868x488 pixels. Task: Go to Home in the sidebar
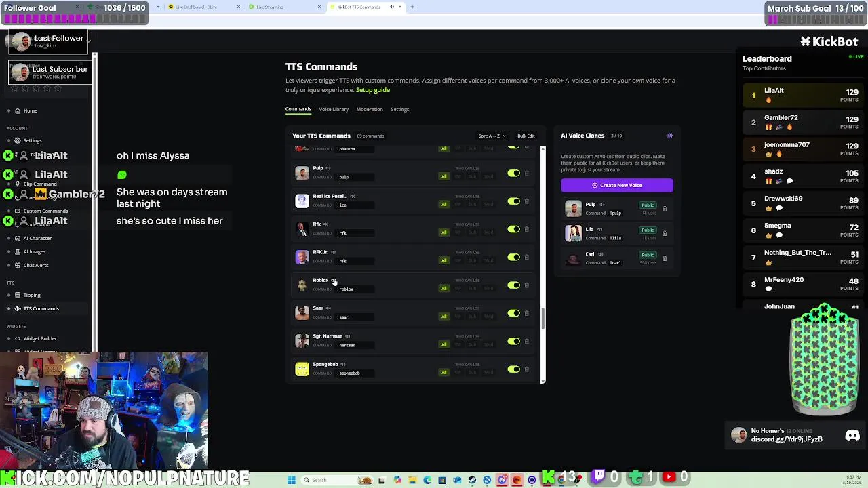(31, 110)
